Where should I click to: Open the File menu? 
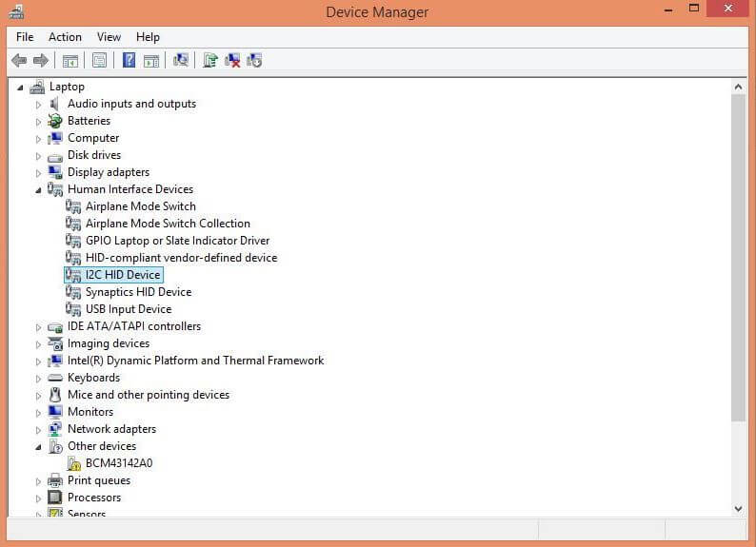point(25,37)
